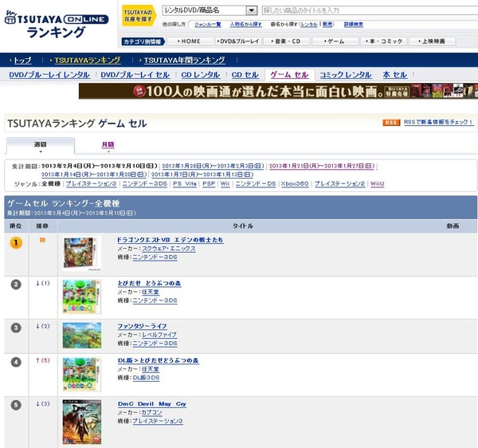This screenshot has width=478, height=448.
Task: Click the DmC Devil May Cry cover thumbnail
Action: (x=82, y=422)
